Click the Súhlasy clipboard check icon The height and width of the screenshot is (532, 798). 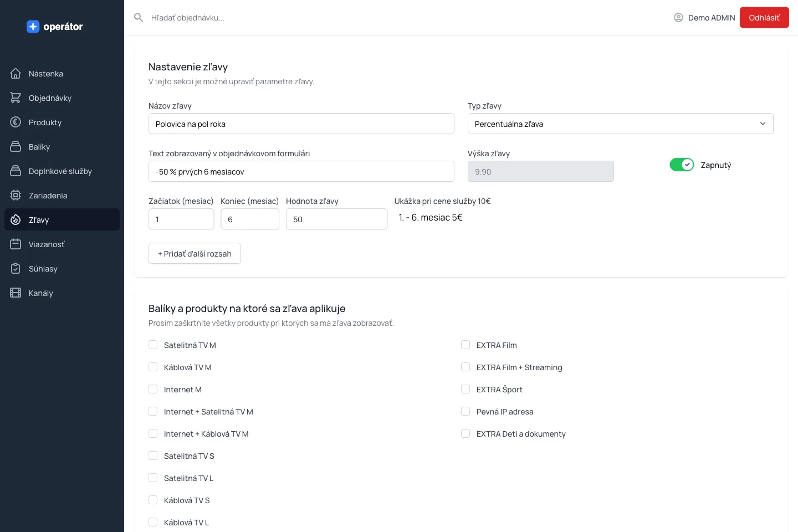[16, 268]
